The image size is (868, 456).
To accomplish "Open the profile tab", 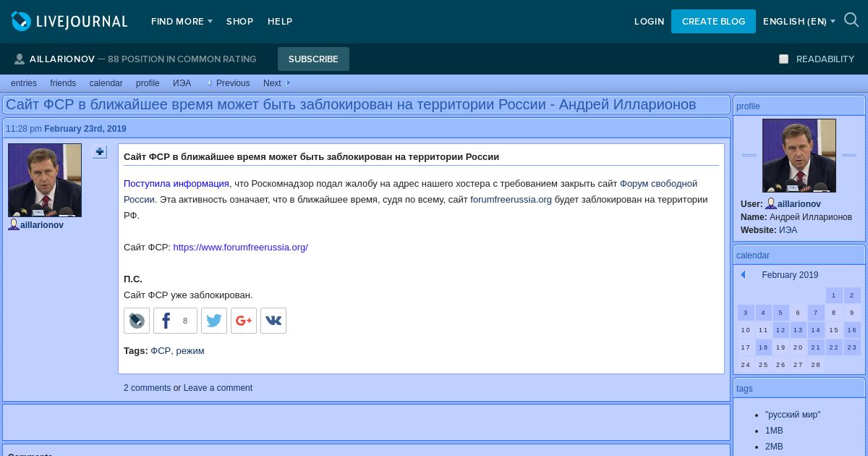I will pyautogui.click(x=148, y=83).
